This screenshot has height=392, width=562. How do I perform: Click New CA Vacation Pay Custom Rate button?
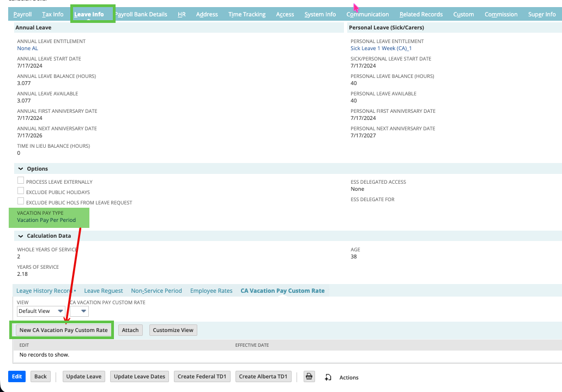[63, 330]
